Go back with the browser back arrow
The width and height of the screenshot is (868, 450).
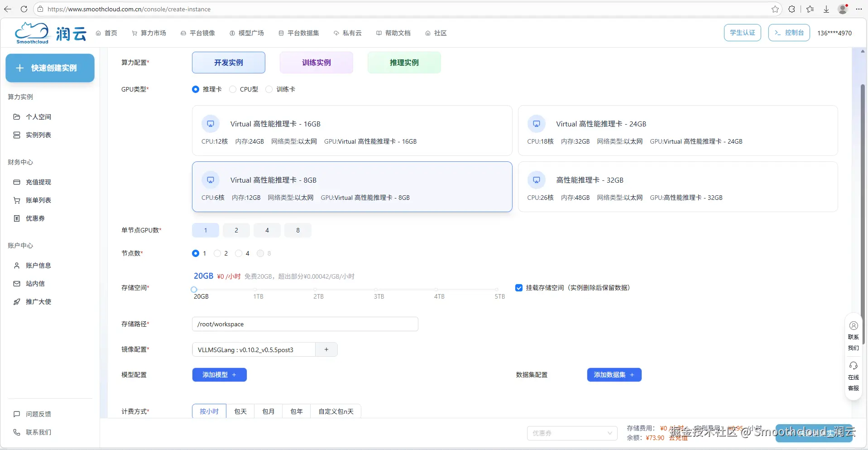[8, 9]
